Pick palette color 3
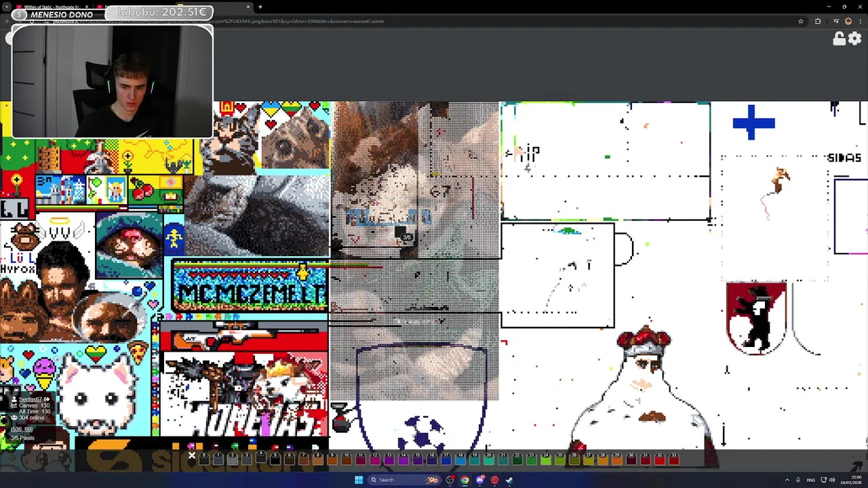Screen dimensions: 868x488 [x=246, y=460]
